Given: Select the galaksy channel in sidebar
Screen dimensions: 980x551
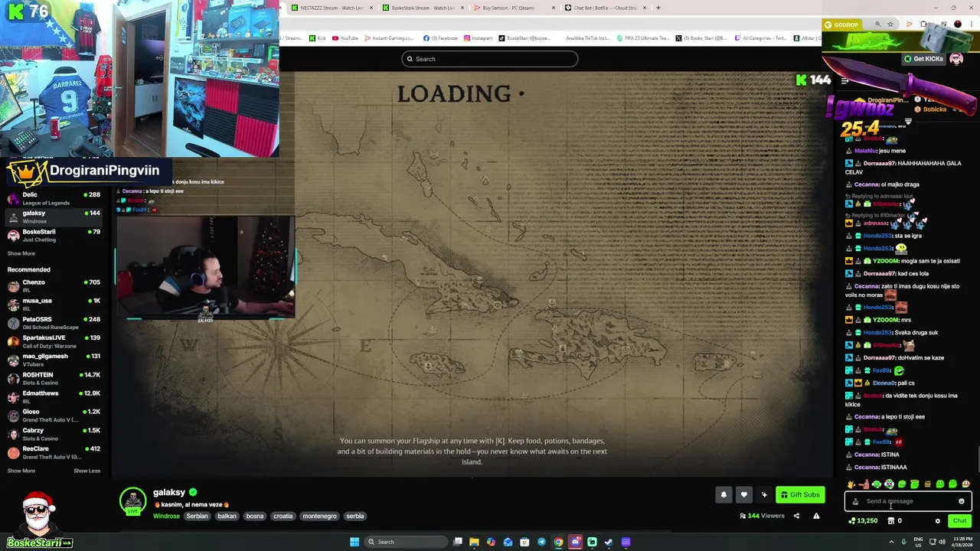Looking at the screenshot, I should click(54, 217).
